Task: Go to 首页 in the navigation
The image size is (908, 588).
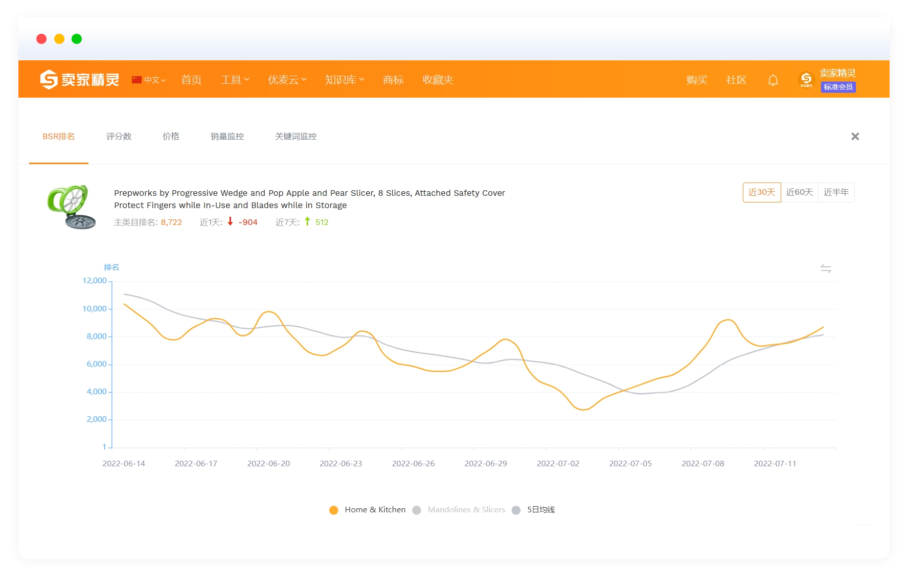Action: (191, 80)
